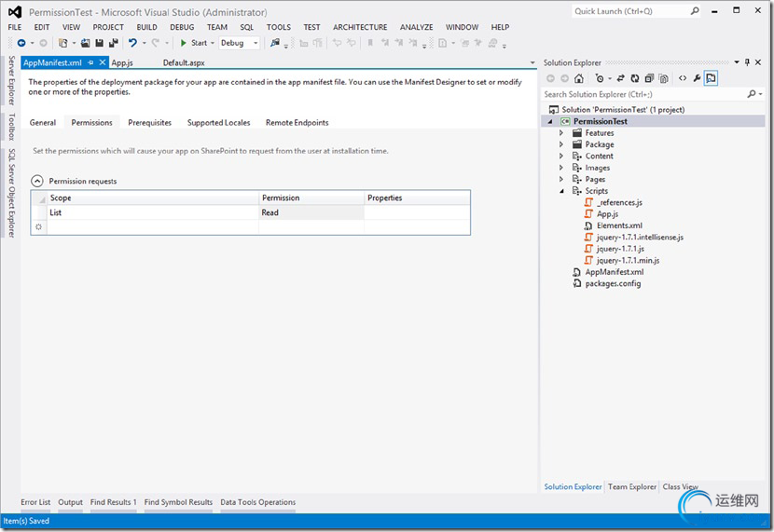Click the Refresh icon in Solution Explorer

(635, 78)
